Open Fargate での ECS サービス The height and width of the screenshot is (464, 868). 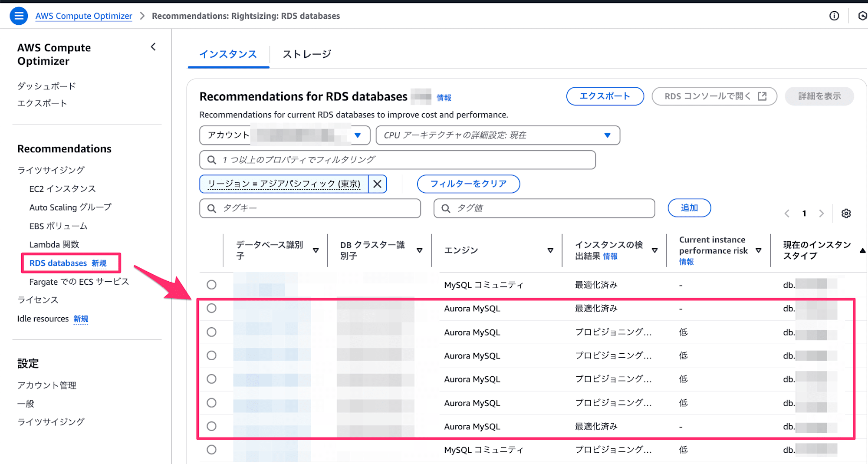[79, 282]
